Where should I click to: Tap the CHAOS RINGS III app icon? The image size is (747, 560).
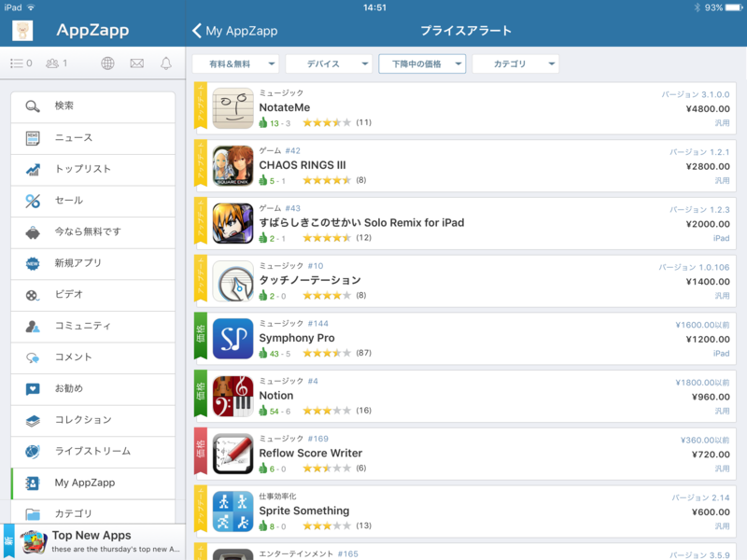[x=233, y=166]
